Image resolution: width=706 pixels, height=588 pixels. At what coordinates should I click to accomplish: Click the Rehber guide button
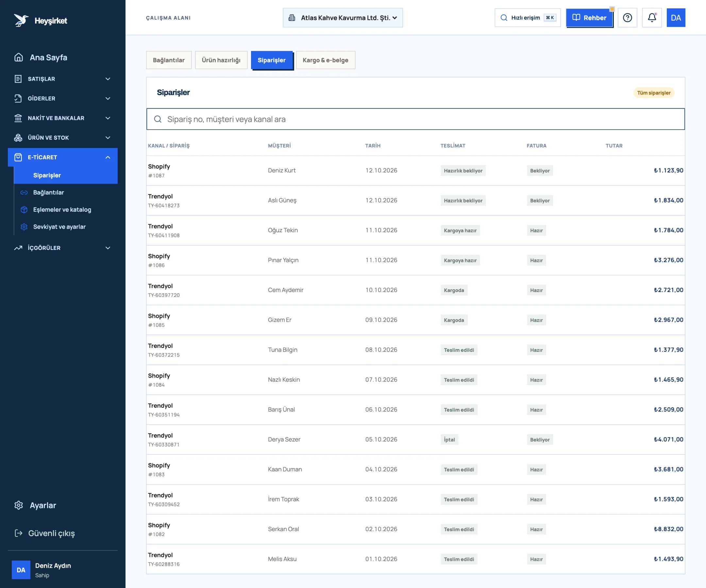589,18
